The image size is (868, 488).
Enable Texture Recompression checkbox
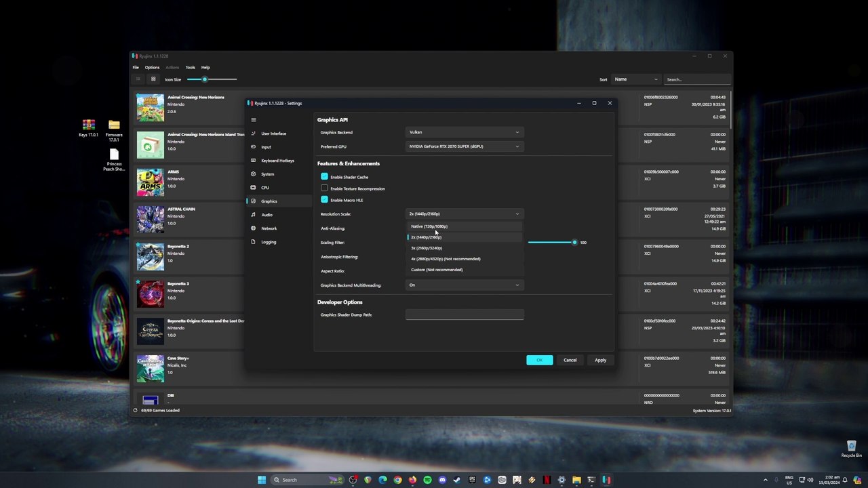tap(324, 188)
